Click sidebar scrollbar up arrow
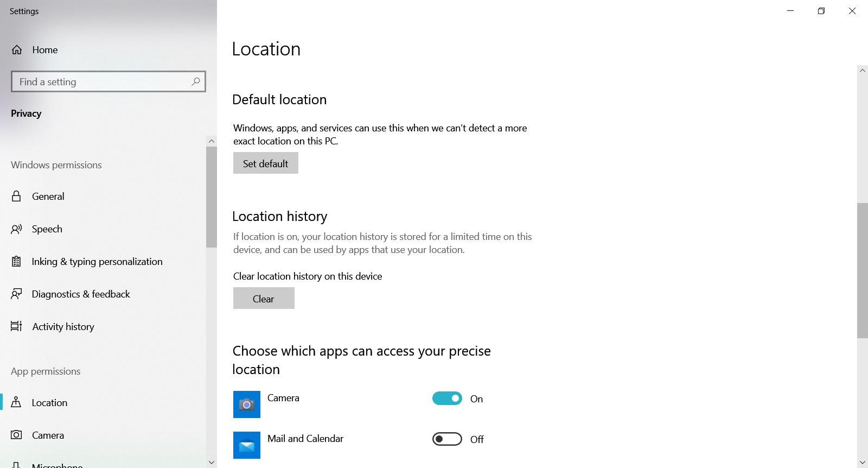Screen dimensions: 868x468 (x=212, y=141)
